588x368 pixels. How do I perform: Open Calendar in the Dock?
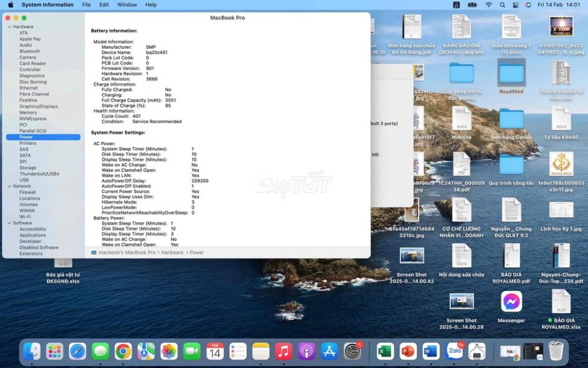coord(215,352)
